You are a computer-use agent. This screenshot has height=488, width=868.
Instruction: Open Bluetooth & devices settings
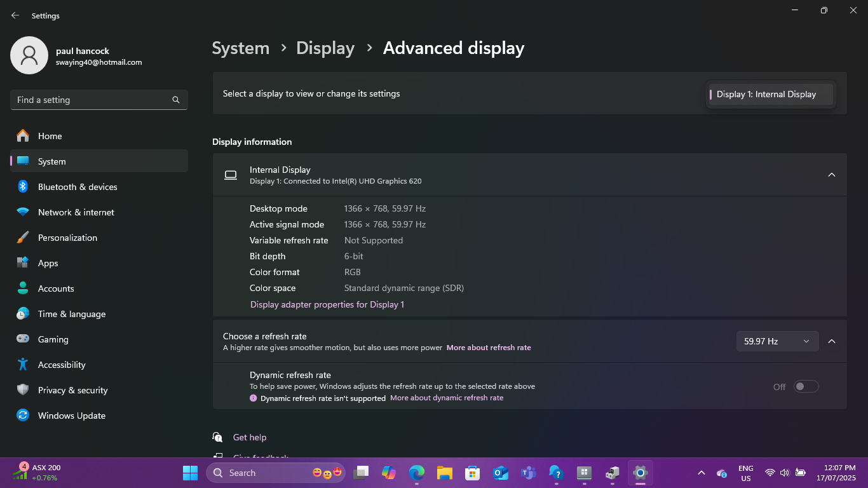coord(99,187)
